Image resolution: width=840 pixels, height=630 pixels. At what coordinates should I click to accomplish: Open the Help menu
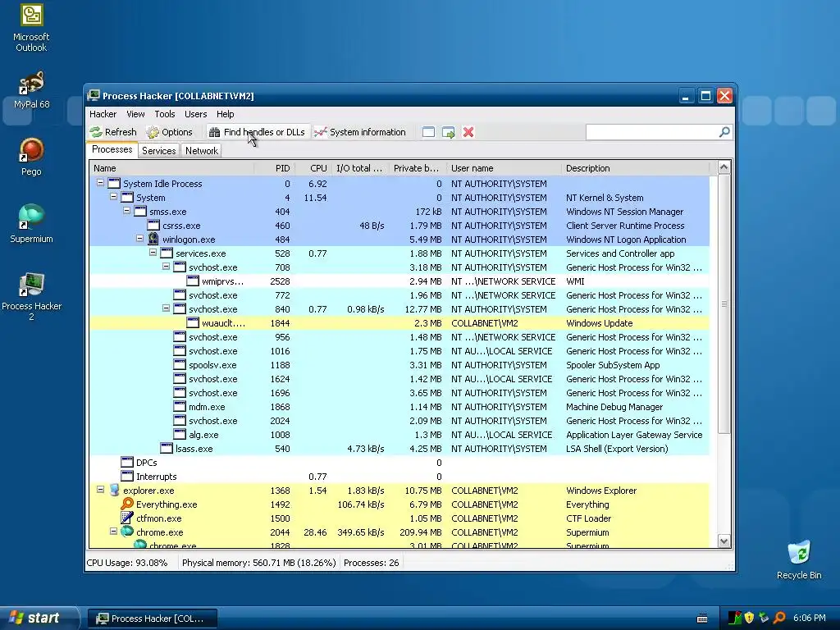point(225,114)
